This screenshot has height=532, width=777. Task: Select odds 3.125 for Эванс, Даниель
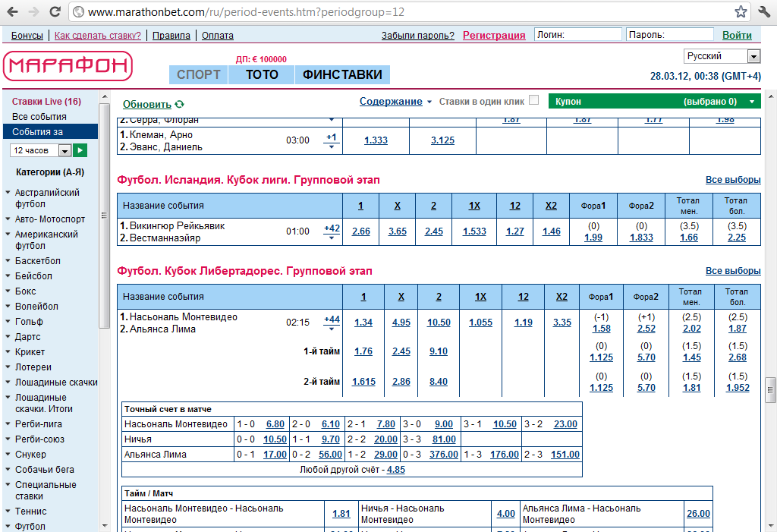click(442, 140)
